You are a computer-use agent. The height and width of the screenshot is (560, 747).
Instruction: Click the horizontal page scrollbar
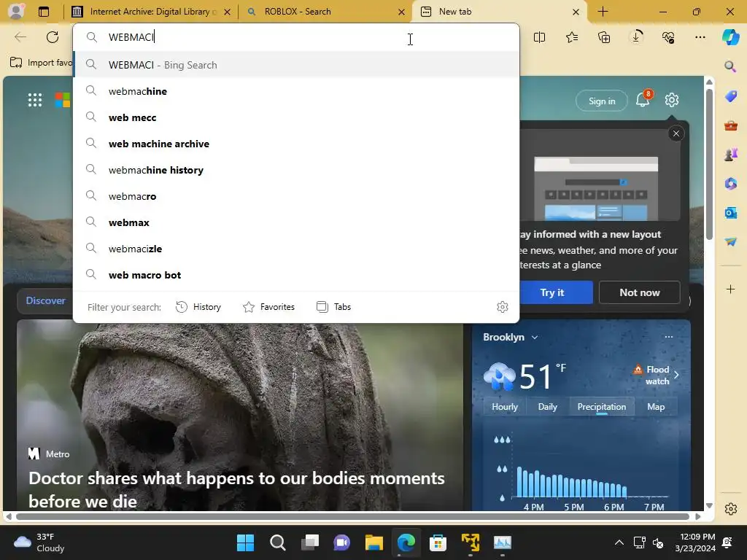pos(352,516)
